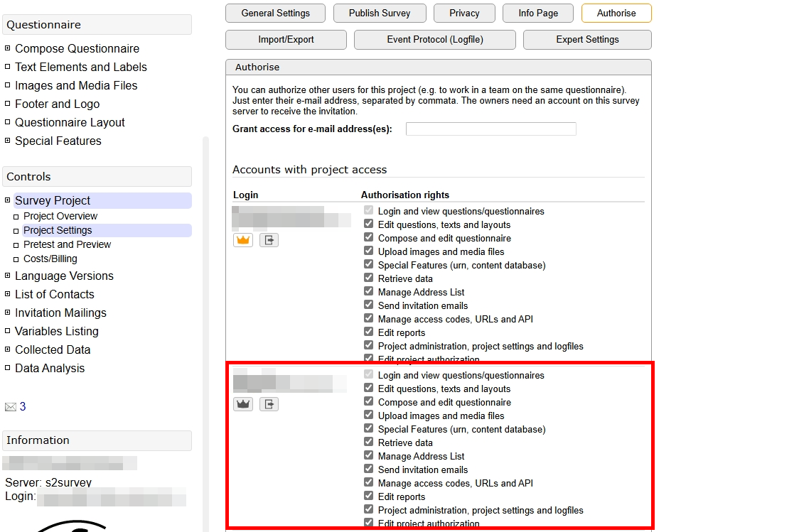Click the crown icon for the highlighted account
The width and height of the screenshot is (799, 532).
click(242, 403)
